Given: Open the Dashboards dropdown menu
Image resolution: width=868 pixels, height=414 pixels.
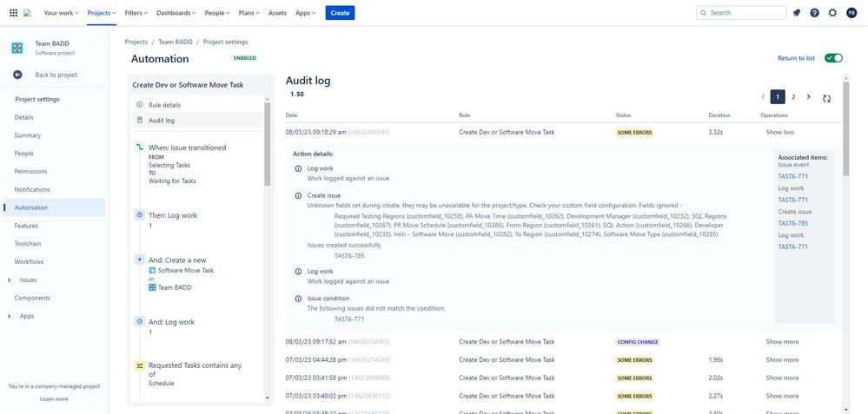Looking at the screenshot, I should pos(176,13).
